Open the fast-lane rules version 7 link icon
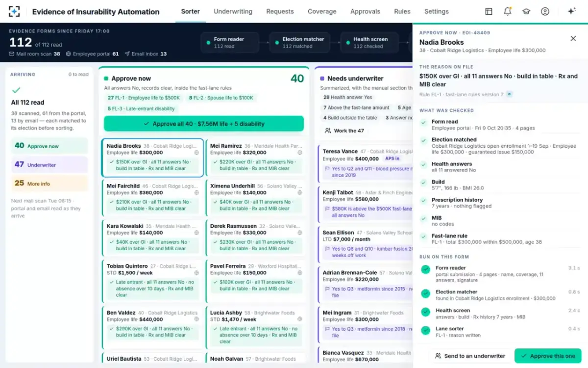Screen dimensions: 588x368 click(x=509, y=94)
